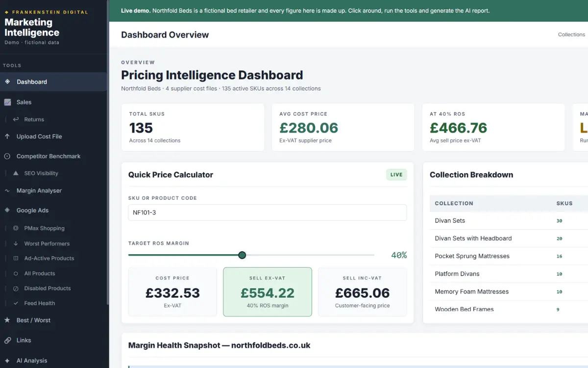Open Google Ads section

(x=53, y=210)
